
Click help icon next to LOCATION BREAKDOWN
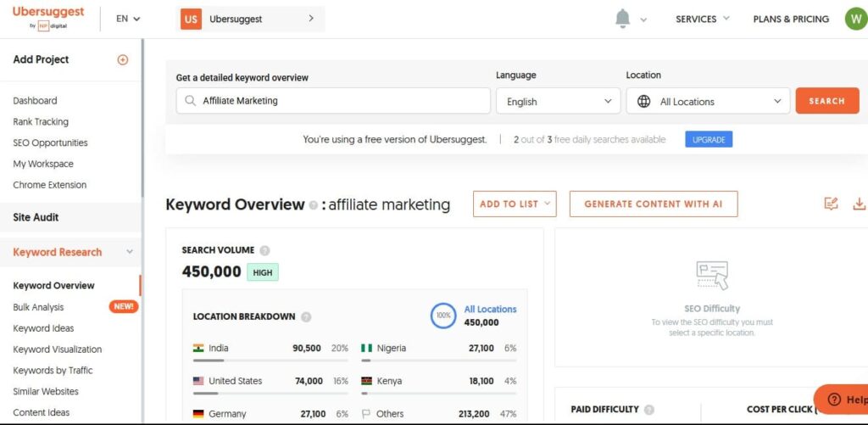click(306, 317)
